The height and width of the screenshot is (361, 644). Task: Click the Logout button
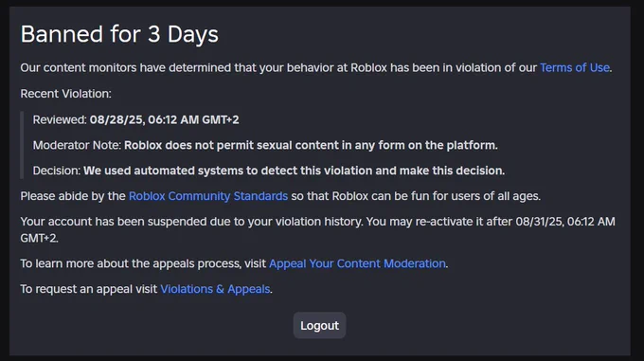(x=319, y=326)
